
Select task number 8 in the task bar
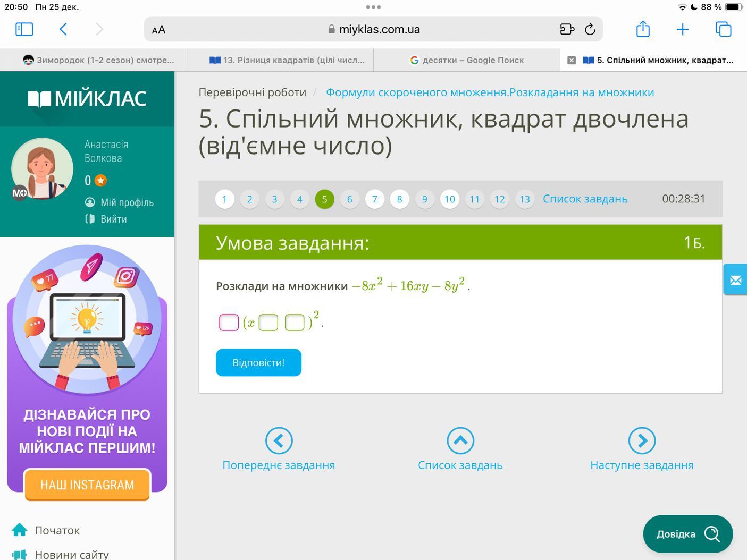tap(399, 199)
